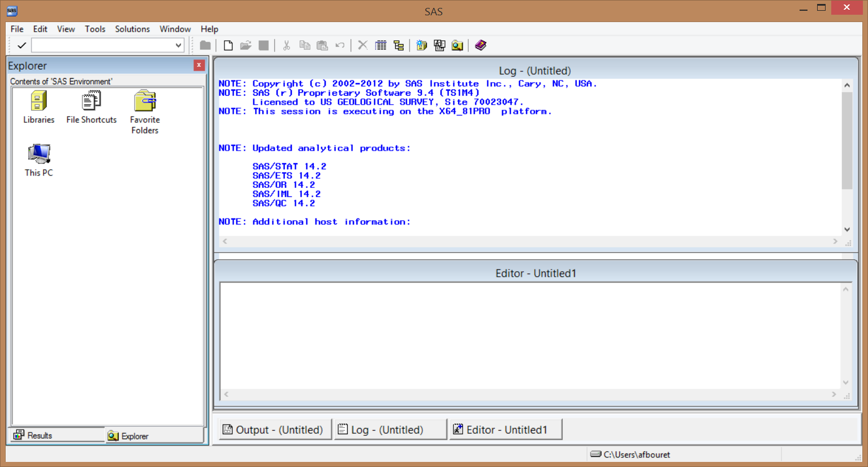Click the Paste clipboard icon

click(322, 45)
